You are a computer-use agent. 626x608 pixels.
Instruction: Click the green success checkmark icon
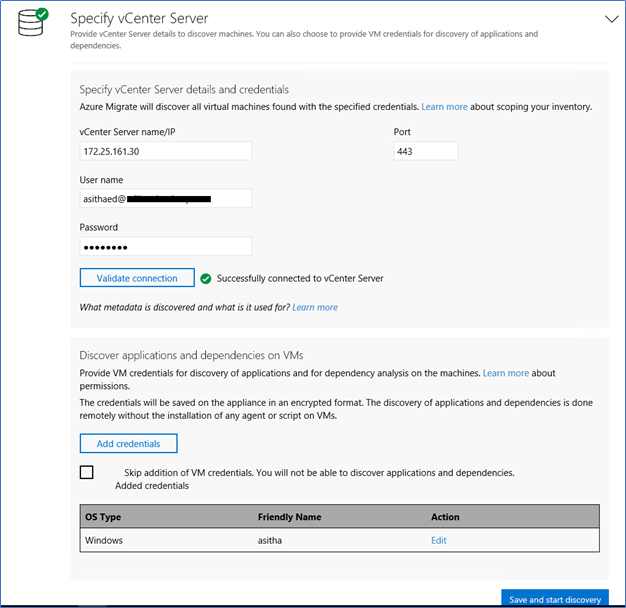click(x=206, y=279)
